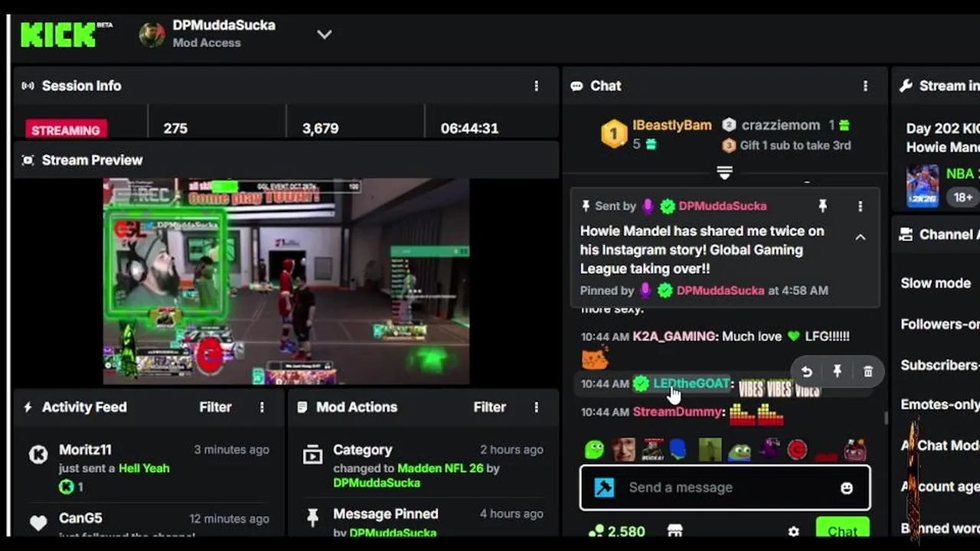Screen dimensions: 980x551
Task: Click the 275 viewer count
Action: [175, 129]
